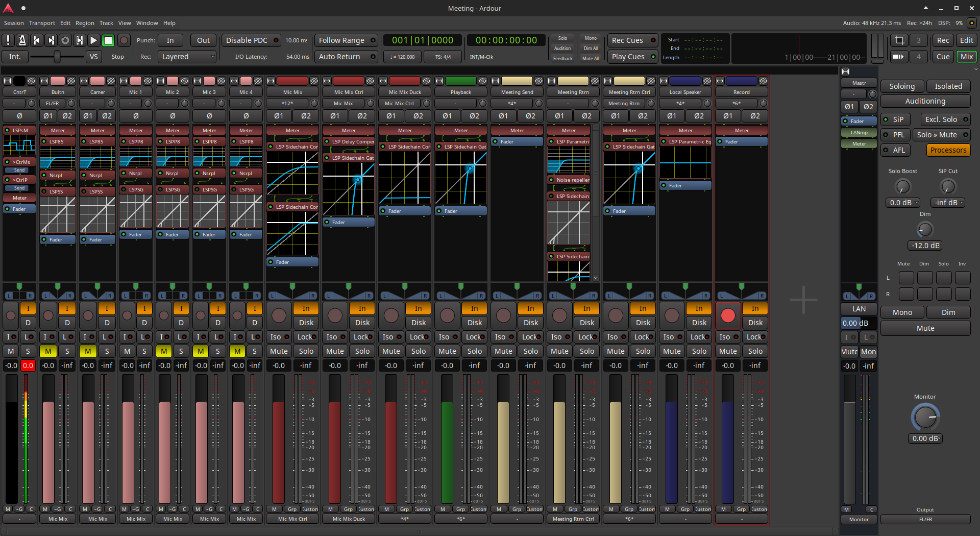Open the Dim level -12.0 dB dropdown
The width and height of the screenshot is (980, 536).
point(925,246)
